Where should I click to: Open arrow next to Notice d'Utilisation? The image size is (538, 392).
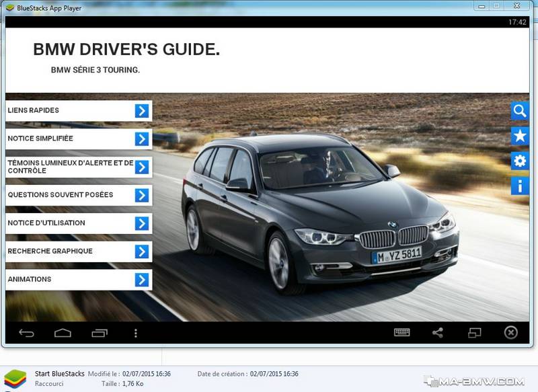(x=142, y=223)
